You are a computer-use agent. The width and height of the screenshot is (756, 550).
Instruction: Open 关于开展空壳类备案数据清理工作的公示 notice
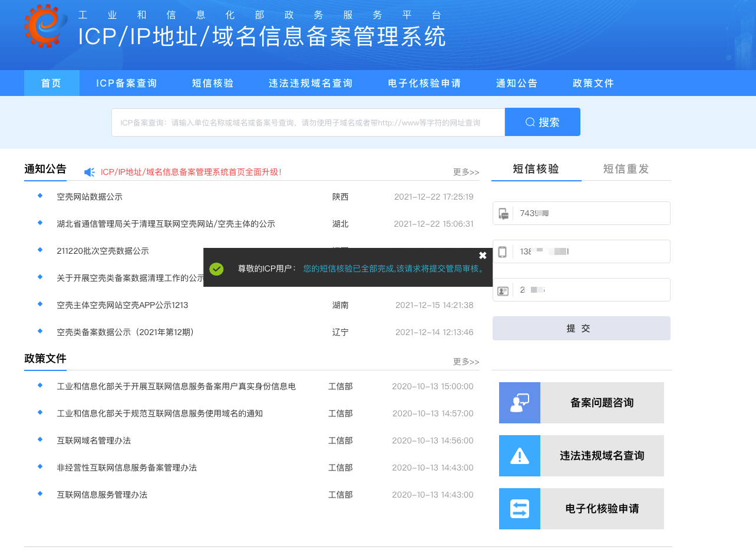[130, 278]
